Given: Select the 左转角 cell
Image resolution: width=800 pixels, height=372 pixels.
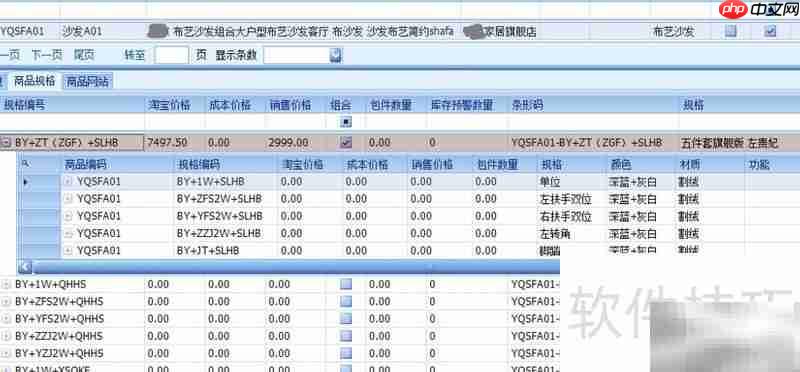Looking at the screenshot, I should (x=571, y=234).
